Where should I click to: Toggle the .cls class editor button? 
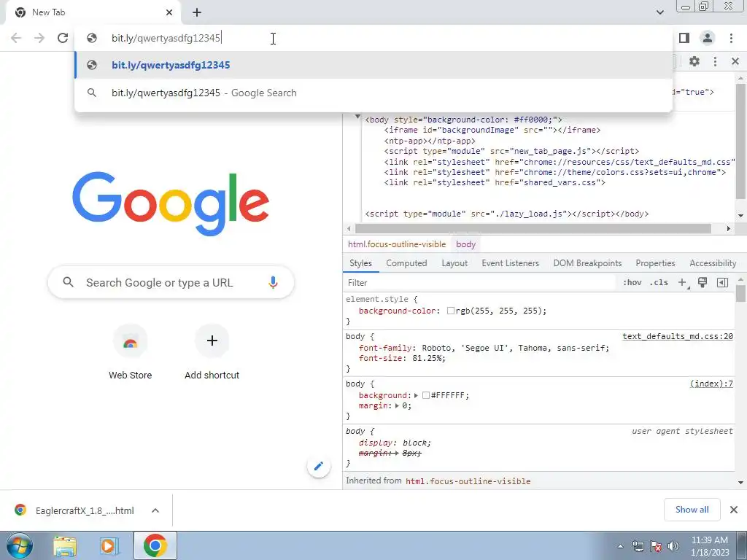pos(659,283)
